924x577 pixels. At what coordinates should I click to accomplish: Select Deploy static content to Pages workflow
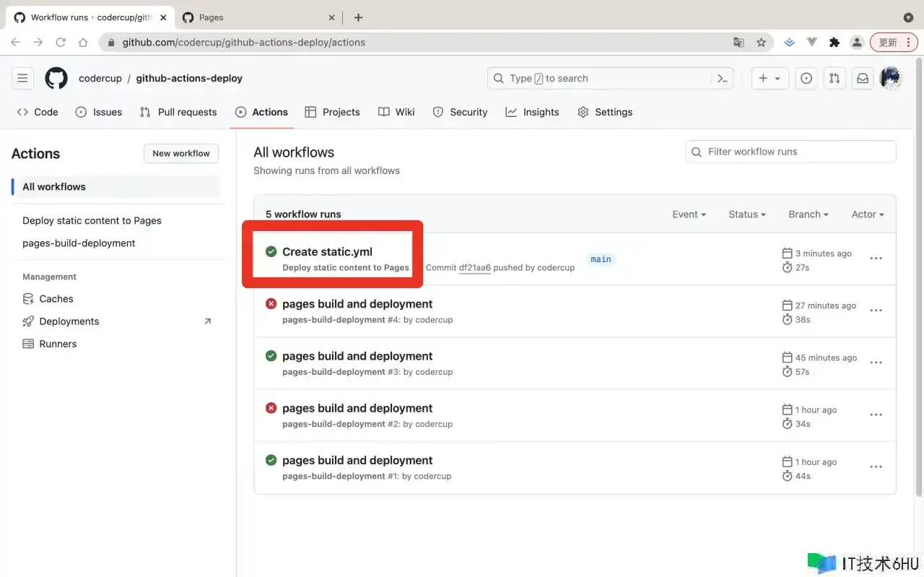tap(92, 221)
